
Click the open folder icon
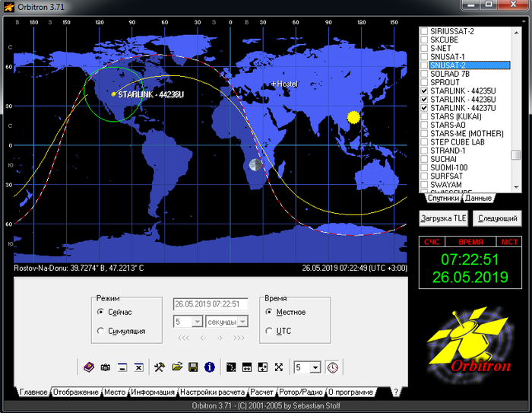[x=177, y=367]
